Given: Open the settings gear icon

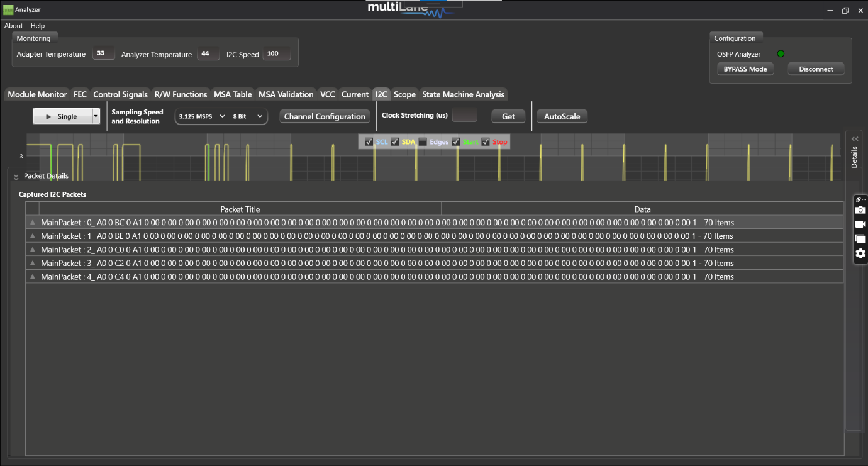Looking at the screenshot, I should pyautogui.click(x=860, y=253).
